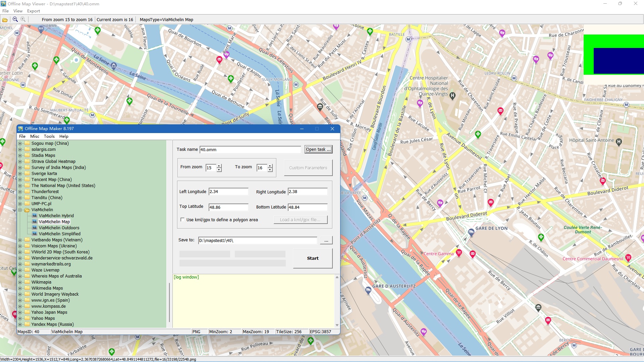Click the Yahoo Maps folder icon
This screenshot has height=362, width=644.
(x=27, y=318)
